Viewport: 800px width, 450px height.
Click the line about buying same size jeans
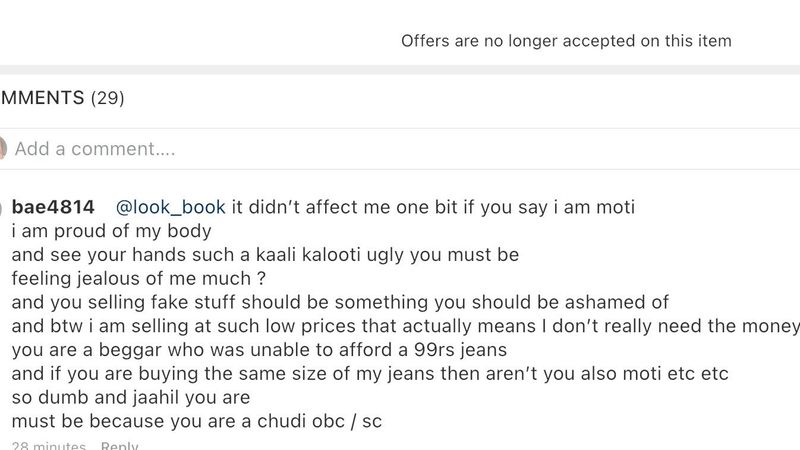coord(370,373)
